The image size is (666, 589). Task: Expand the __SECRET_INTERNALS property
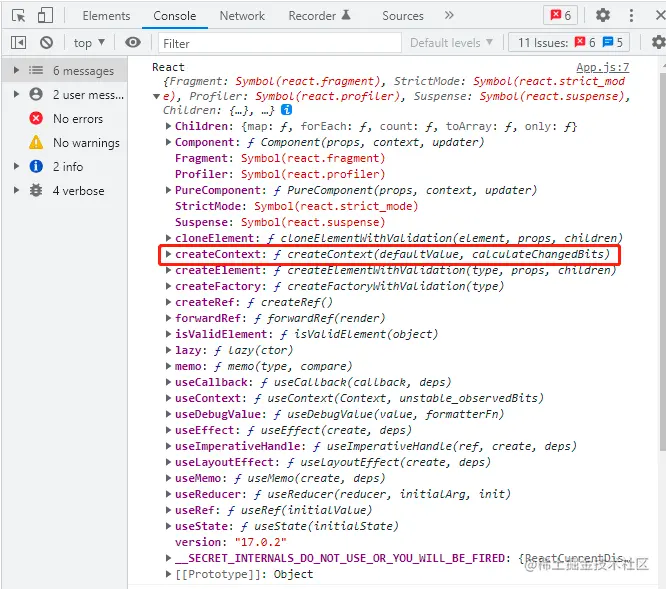click(168, 558)
